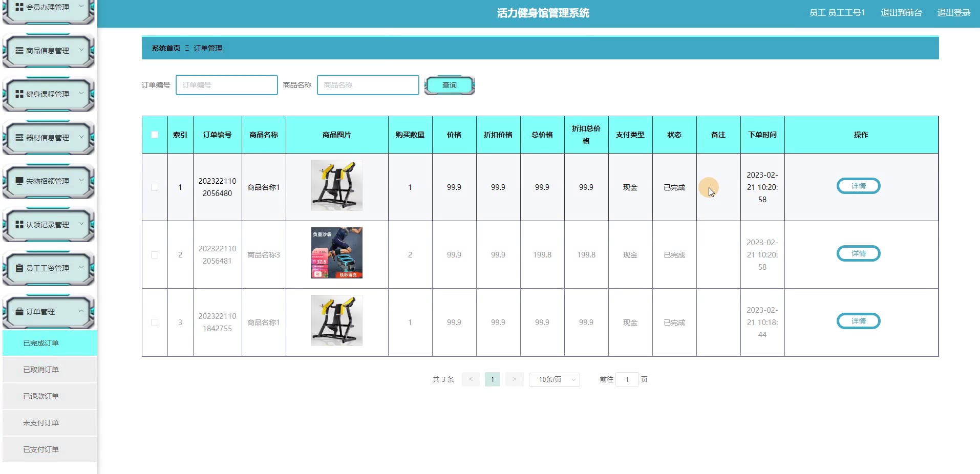The height and width of the screenshot is (474, 980).
Task: Expand the 商品信息管理 menu chevron
Action: [x=81, y=50]
